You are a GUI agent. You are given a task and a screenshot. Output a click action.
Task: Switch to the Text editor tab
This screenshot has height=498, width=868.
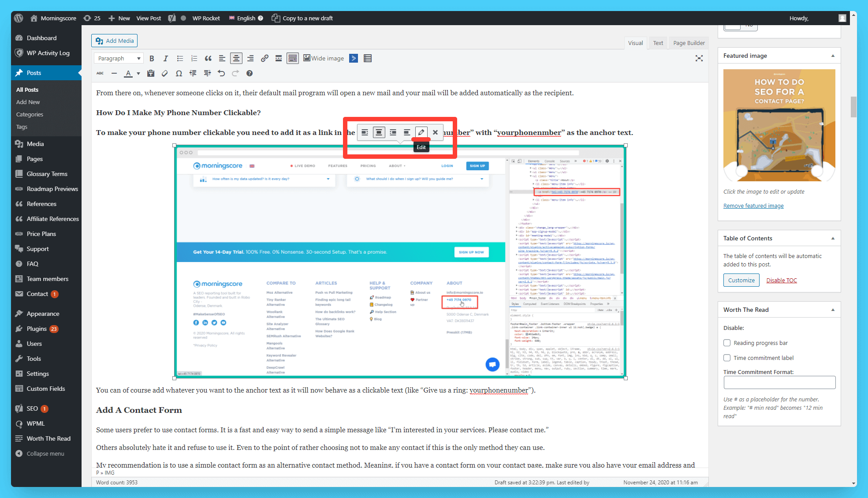pyautogui.click(x=658, y=43)
